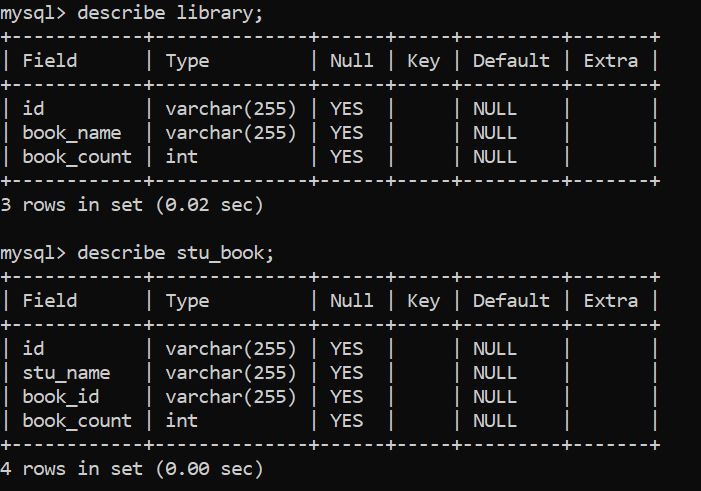Select the '4 rows in set' result line
The image size is (701, 491).
(132, 469)
